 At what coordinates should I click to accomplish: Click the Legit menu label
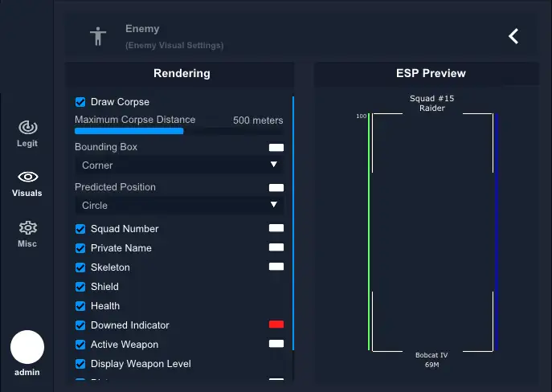pos(27,144)
